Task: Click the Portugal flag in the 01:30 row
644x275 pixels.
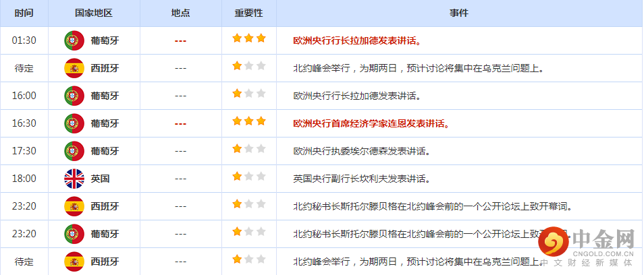Action: (x=74, y=40)
